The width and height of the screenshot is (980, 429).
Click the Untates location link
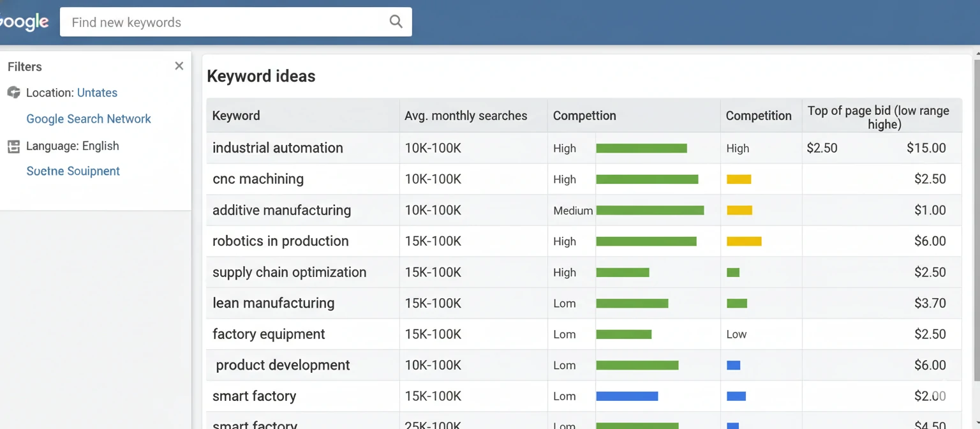(97, 92)
